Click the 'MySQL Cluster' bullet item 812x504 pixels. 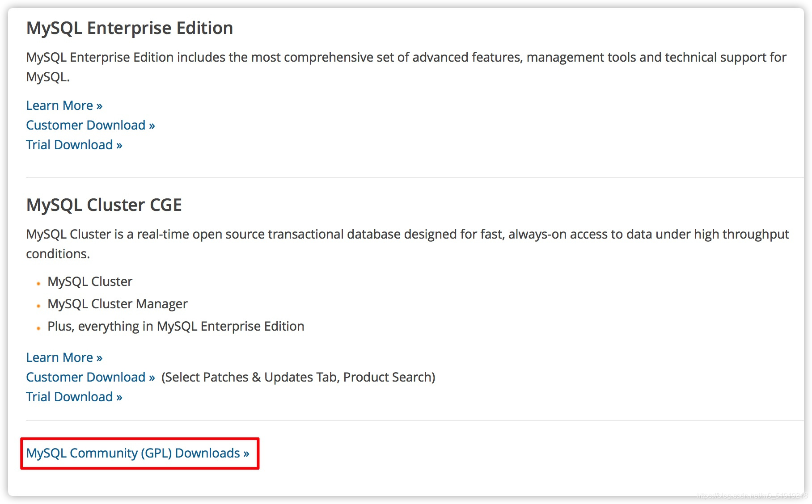(90, 281)
